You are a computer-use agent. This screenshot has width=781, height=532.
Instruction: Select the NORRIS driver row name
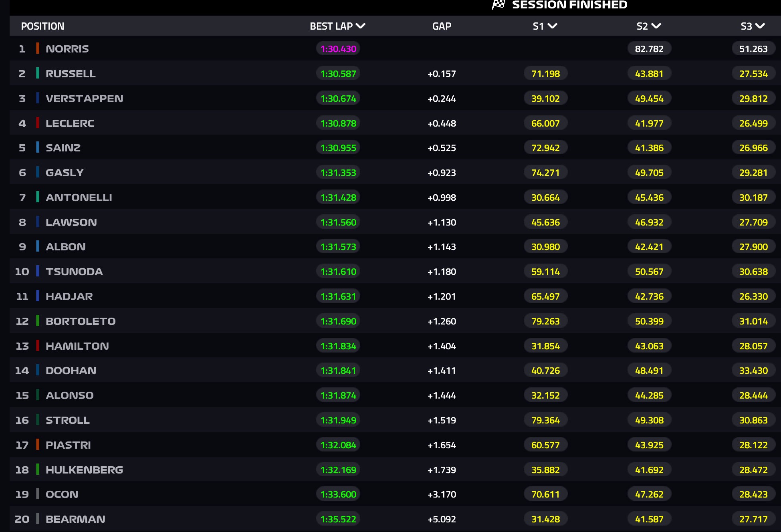point(67,49)
